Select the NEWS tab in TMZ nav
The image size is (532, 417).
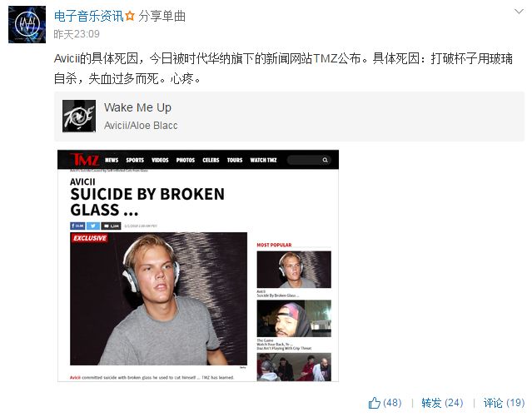112,160
